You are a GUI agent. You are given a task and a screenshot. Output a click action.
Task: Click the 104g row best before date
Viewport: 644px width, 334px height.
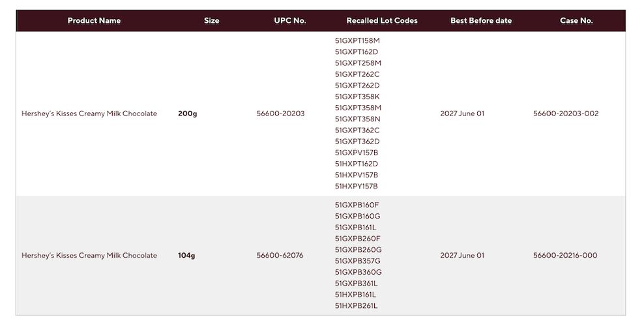point(462,255)
